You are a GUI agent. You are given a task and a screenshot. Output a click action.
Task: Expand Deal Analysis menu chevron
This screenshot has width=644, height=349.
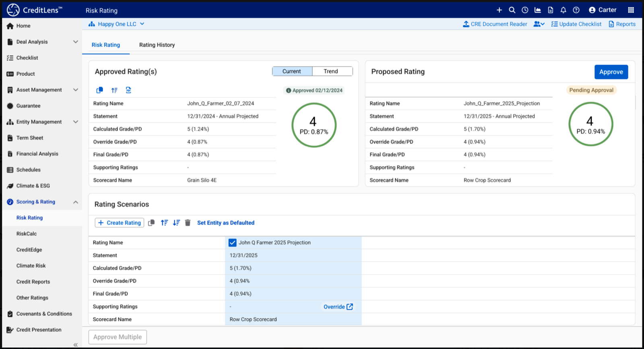(x=75, y=42)
